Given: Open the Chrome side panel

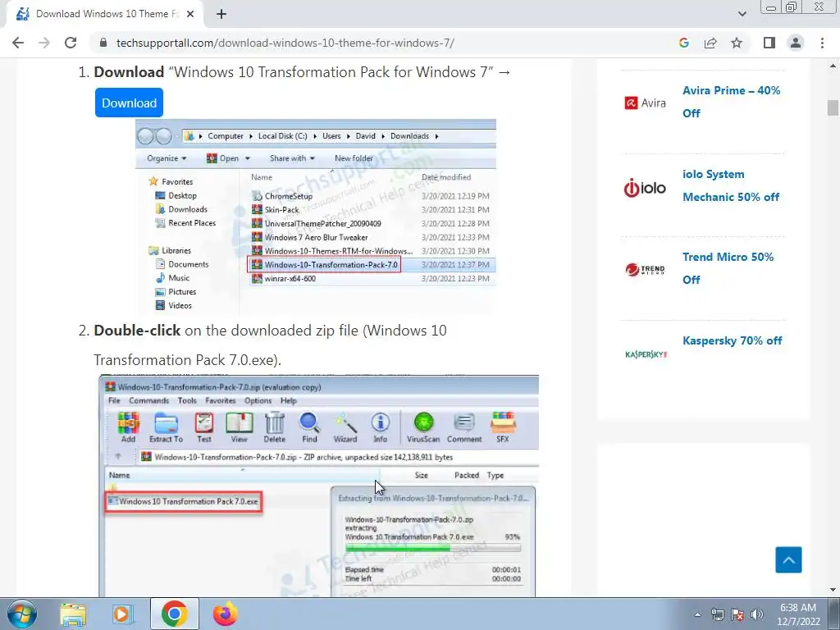Looking at the screenshot, I should 769,43.
